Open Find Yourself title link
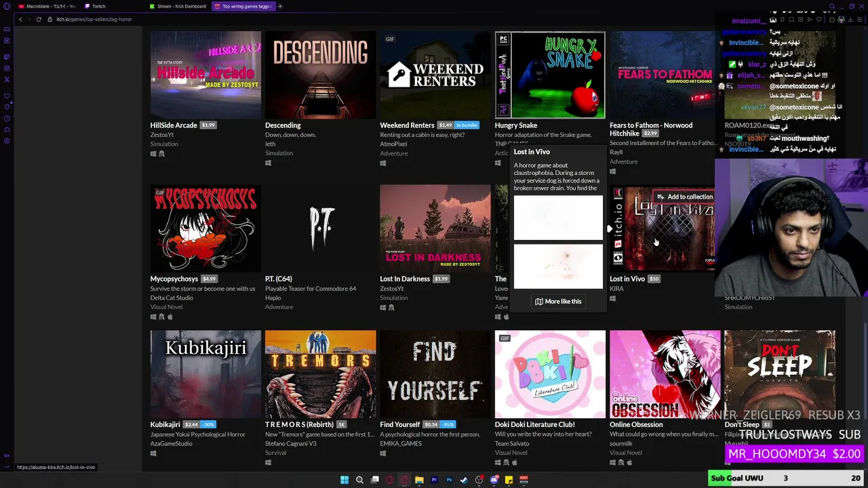 [400, 425]
